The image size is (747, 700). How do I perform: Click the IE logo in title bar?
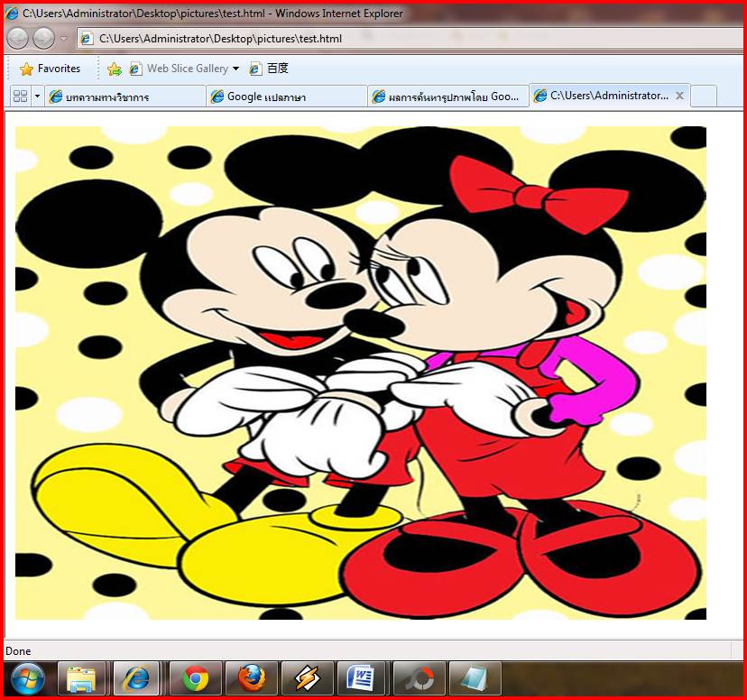pos(12,13)
